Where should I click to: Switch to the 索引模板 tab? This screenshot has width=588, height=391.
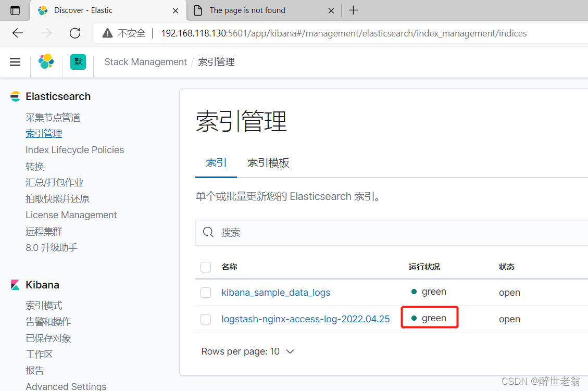tap(268, 162)
